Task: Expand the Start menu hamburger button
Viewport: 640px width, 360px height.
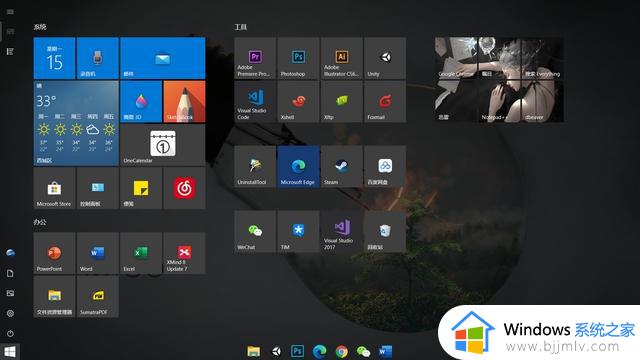Action: (x=10, y=12)
